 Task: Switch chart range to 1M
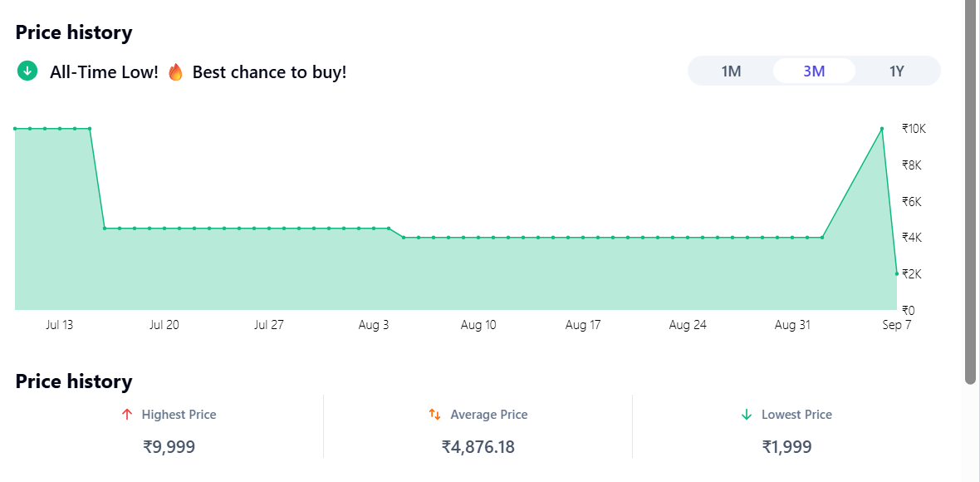pyautogui.click(x=731, y=71)
